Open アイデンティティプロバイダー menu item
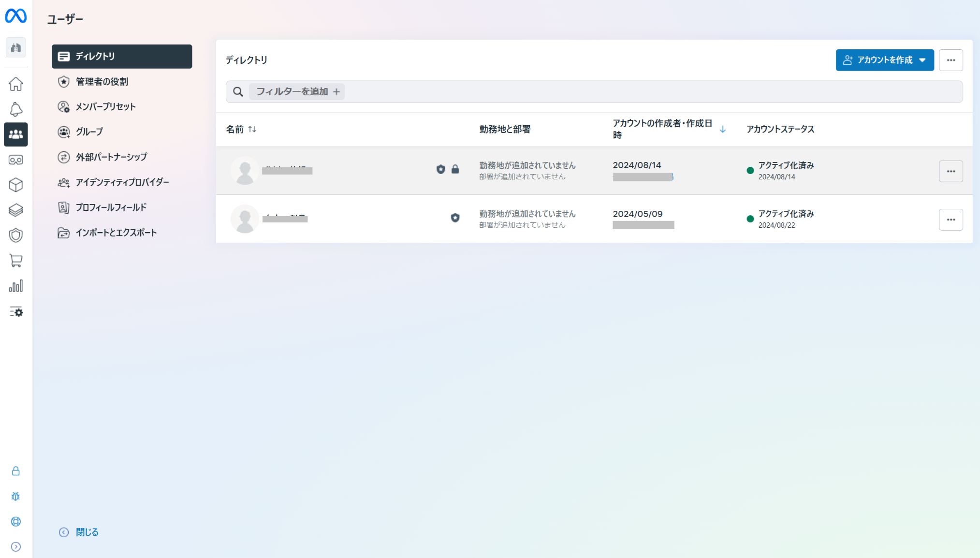The image size is (980, 558). coord(122,182)
